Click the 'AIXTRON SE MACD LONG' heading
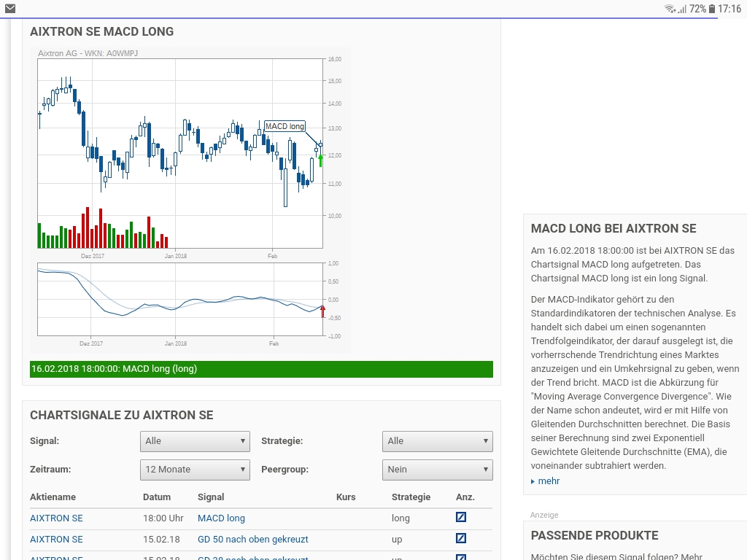 click(x=102, y=31)
